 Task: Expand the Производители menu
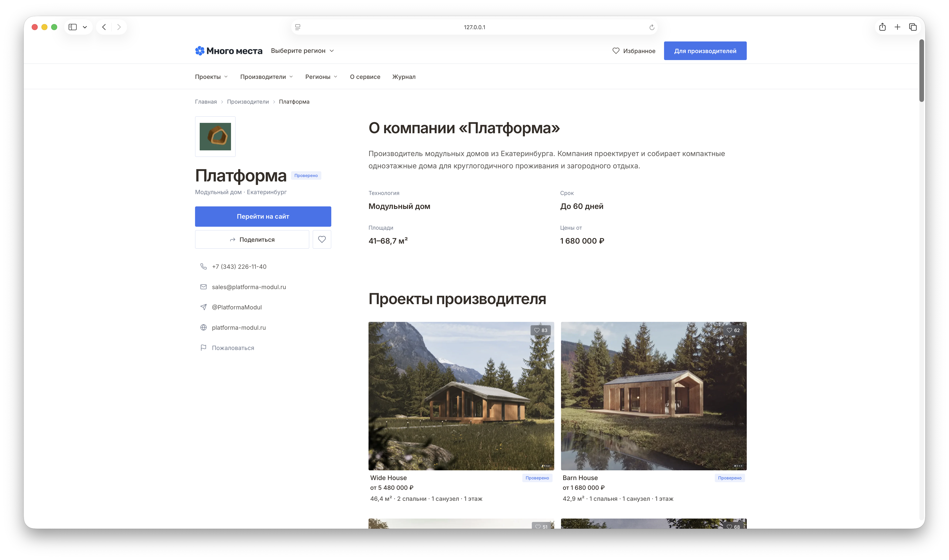click(x=267, y=77)
